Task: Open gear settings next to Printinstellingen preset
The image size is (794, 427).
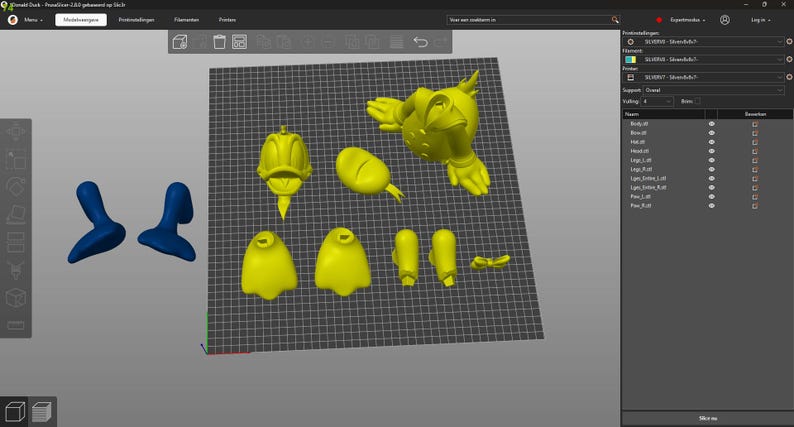Action: pos(789,42)
